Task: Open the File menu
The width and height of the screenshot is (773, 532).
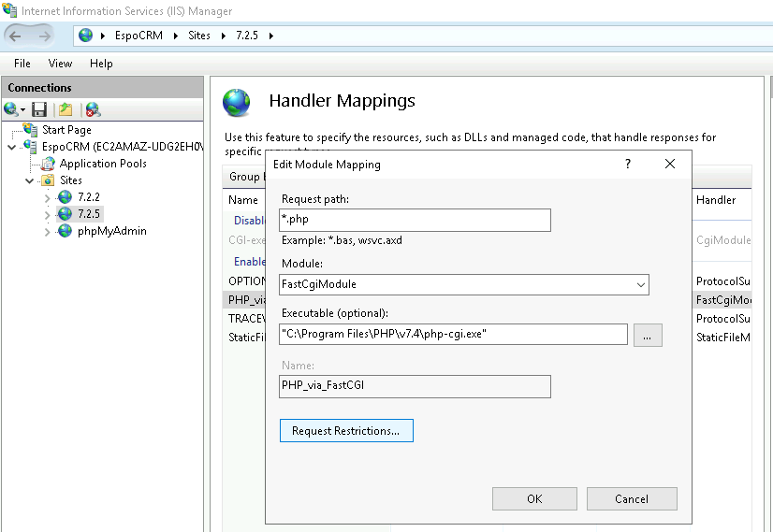Action: coord(22,64)
